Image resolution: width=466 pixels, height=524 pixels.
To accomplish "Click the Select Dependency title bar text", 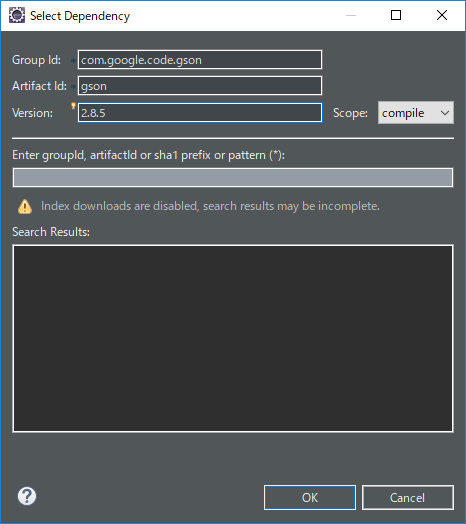I will point(80,16).
